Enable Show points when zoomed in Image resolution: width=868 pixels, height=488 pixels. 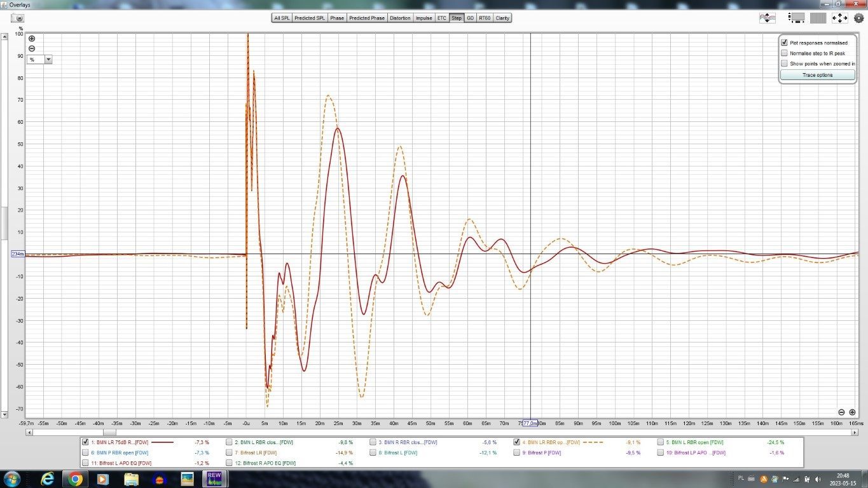(x=784, y=63)
